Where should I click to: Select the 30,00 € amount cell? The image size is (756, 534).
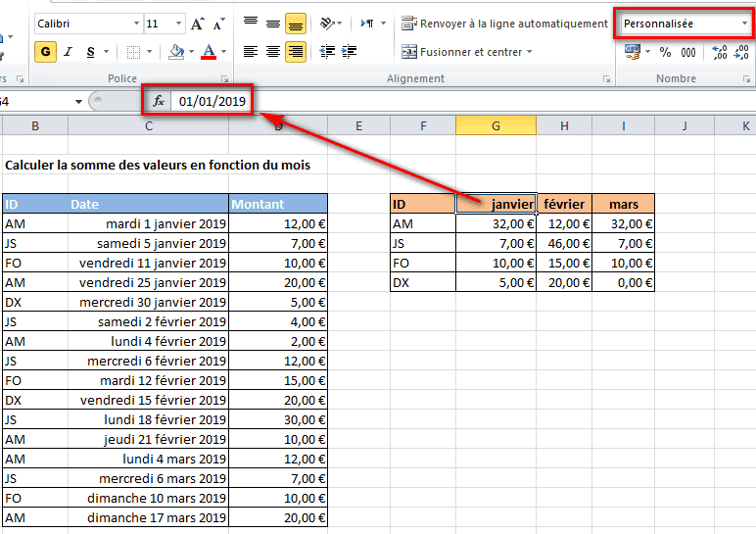278,419
